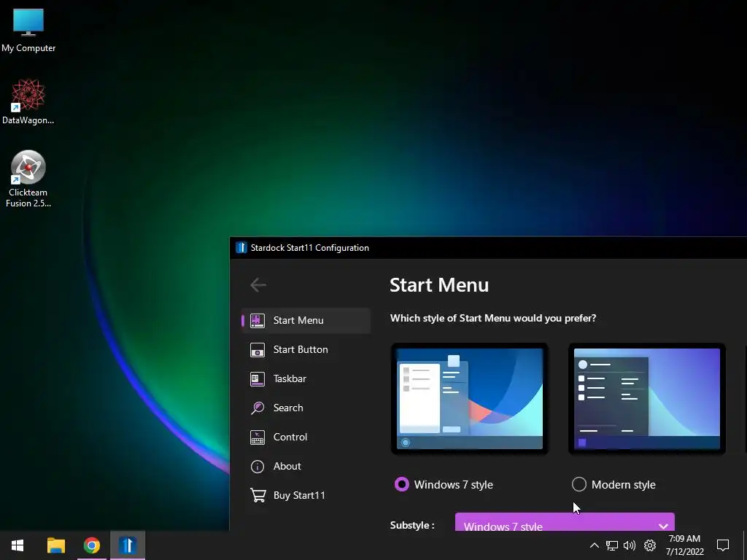
Task: Click the 'Which style of Start Menu' question text
Action: (x=493, y=318)
